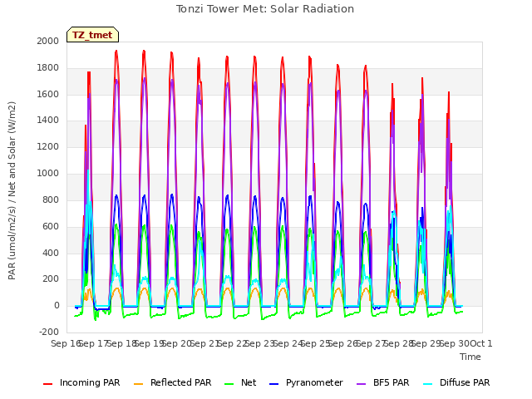Image resolution: width=532 pixels, height=399 pixels.
Task: Click the 600 y-axis tick label
Action: pyautogui.click(x=51, y=226)
